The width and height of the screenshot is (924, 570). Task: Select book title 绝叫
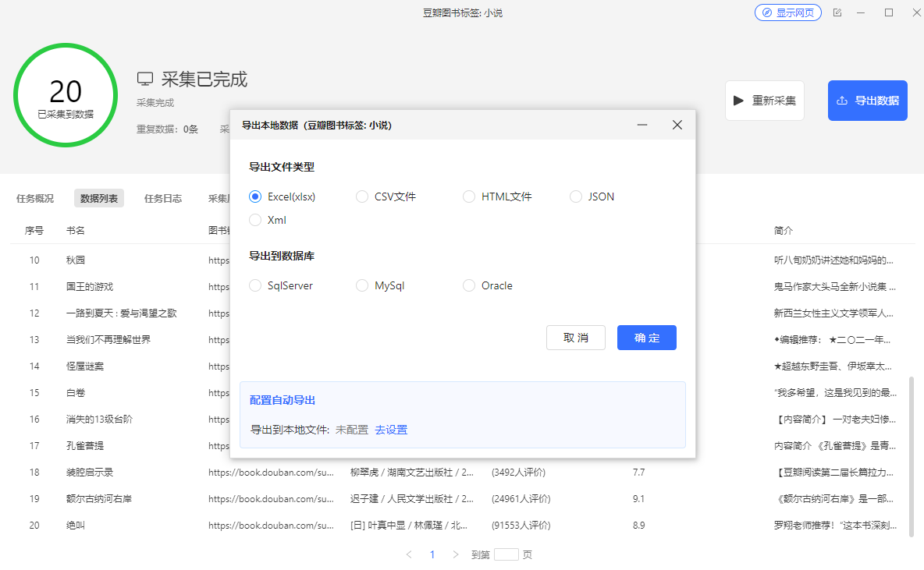76,526
